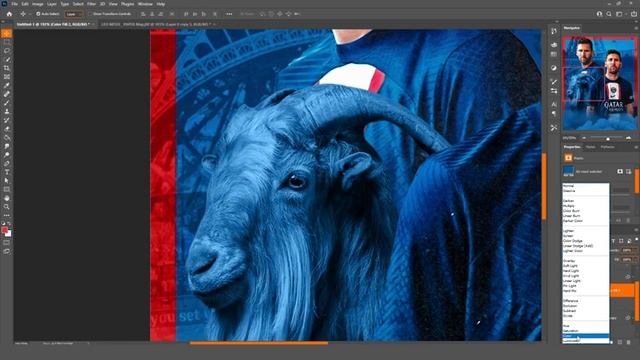Select the selected orange layer row in Layers
The height and width of the screenshot is (360, 640).
622,290
